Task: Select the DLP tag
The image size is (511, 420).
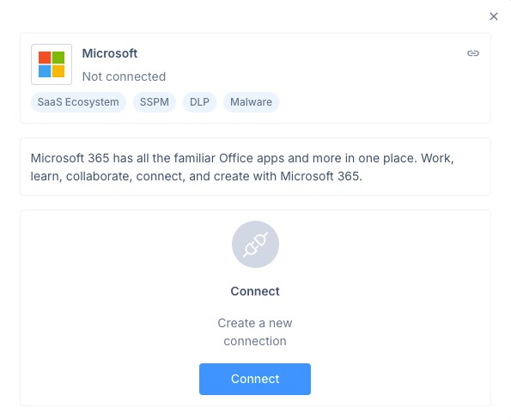Action: pos(199,102)
